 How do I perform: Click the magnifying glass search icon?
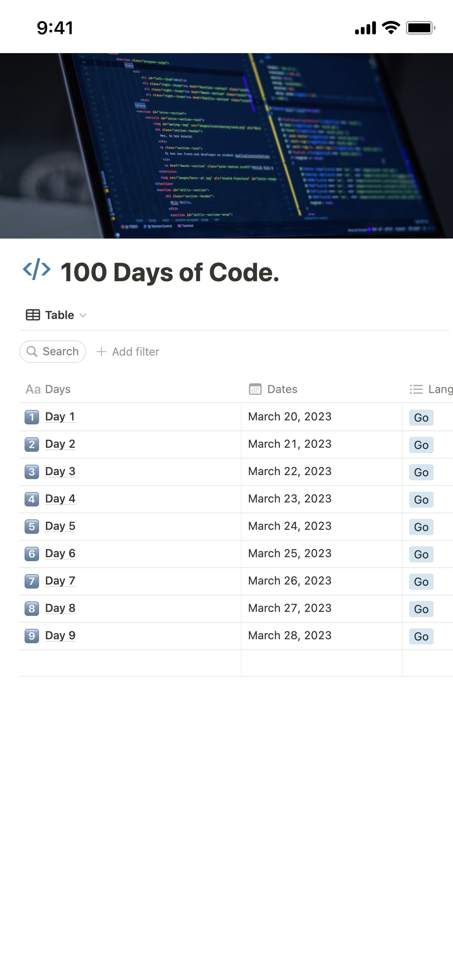(32, 352)
